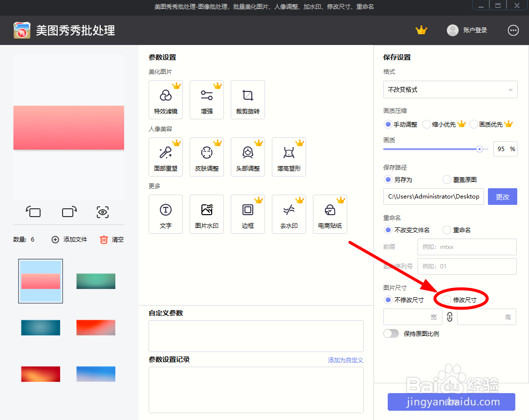Open the 图片水印 image watermark tool
Image resolution: width=529 pixels, height=420 pixels.
[x=207, y=214]
